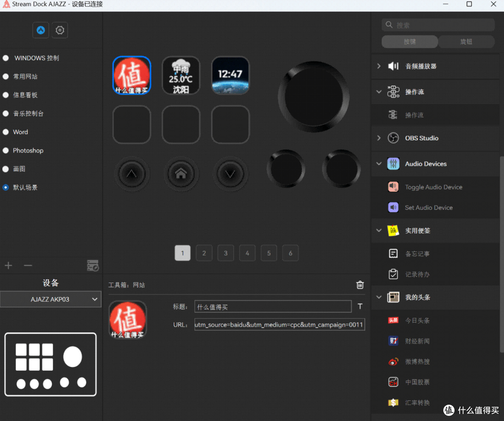
Task: Click the URL input field
Action: (280, 324)
